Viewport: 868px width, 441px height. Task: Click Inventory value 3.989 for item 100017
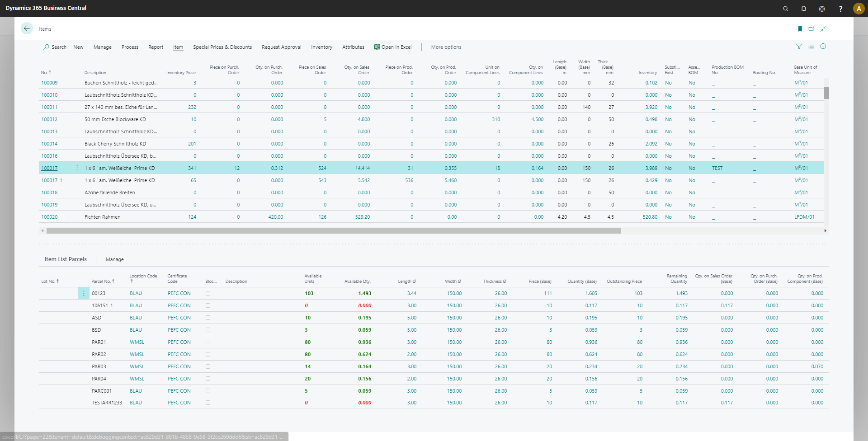tap(651, 168)
